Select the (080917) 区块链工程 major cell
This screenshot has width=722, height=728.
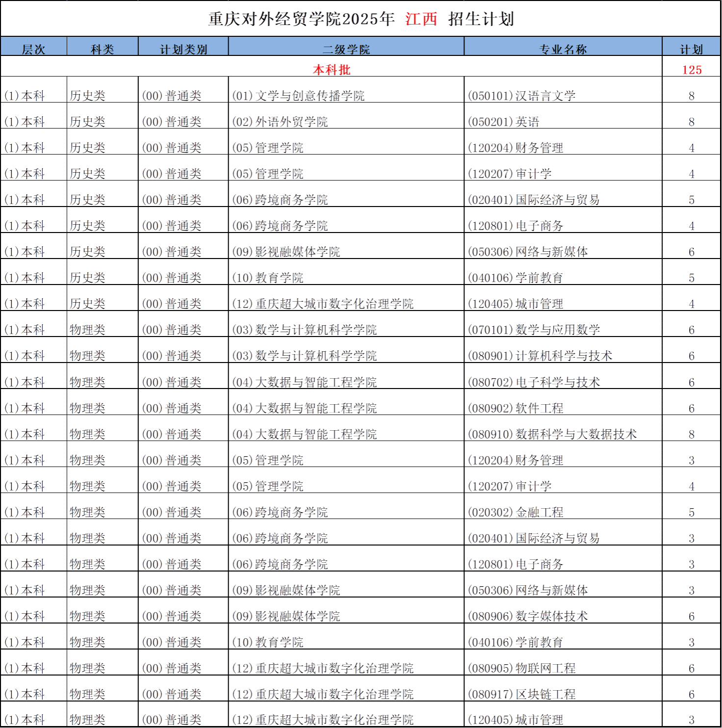tap(522, 695)
